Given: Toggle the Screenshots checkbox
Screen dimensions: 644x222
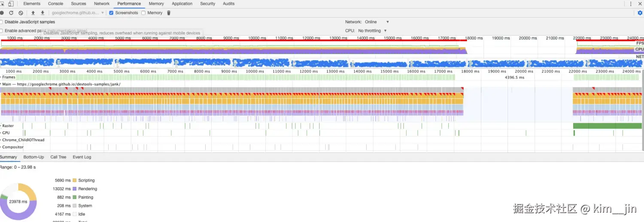Looking at the screenshot, I should coord(111,13).
